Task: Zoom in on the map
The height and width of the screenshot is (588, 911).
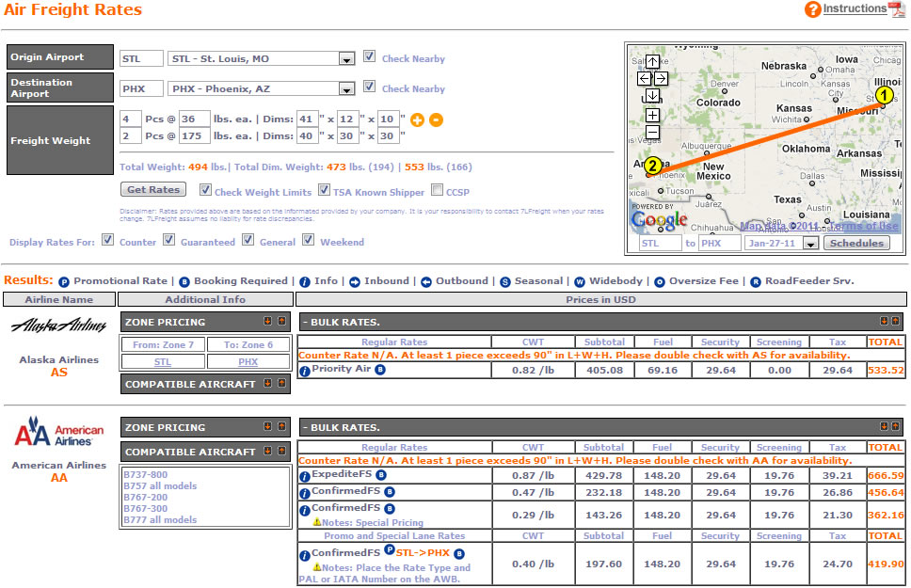Action: 652,115
